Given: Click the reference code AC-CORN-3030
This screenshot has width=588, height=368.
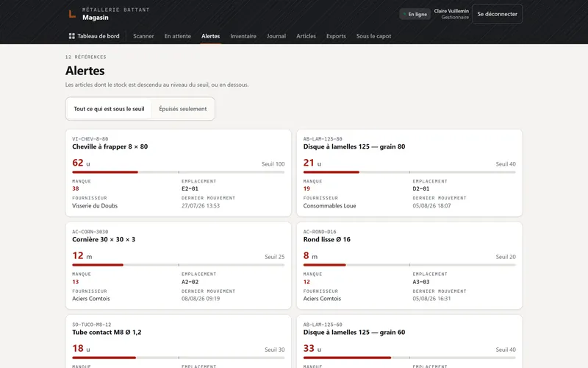Looking at the screenshot, I should 90,232.
